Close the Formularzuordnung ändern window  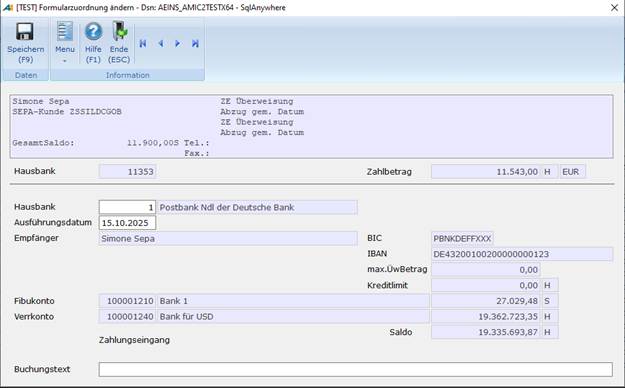pos(614,8)
